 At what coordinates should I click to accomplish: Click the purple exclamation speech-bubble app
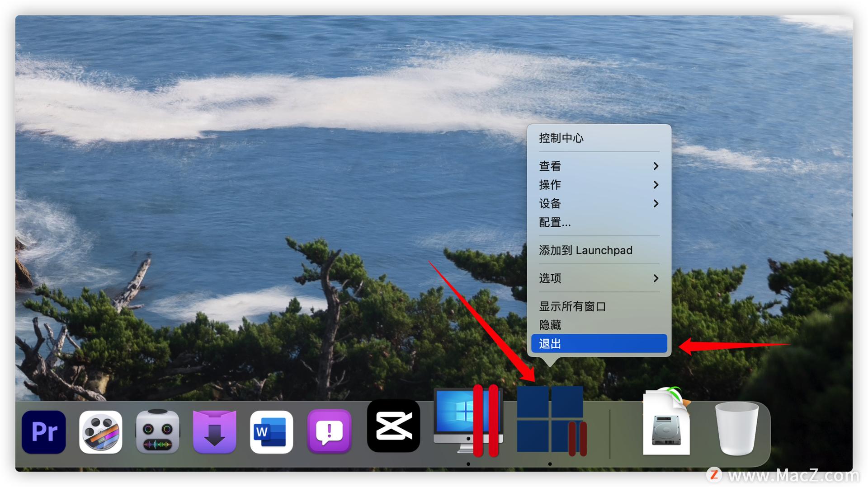[329, 432]
